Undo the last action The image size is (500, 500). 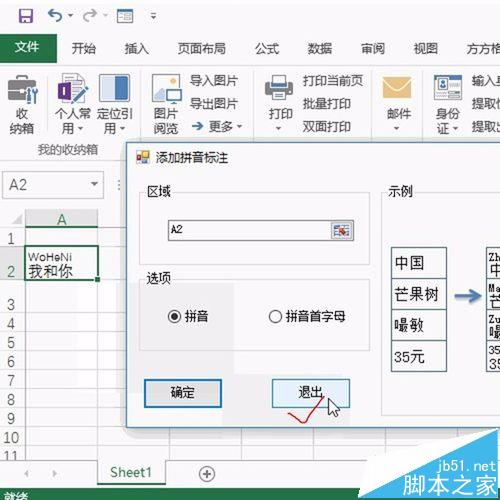(55, 15)
